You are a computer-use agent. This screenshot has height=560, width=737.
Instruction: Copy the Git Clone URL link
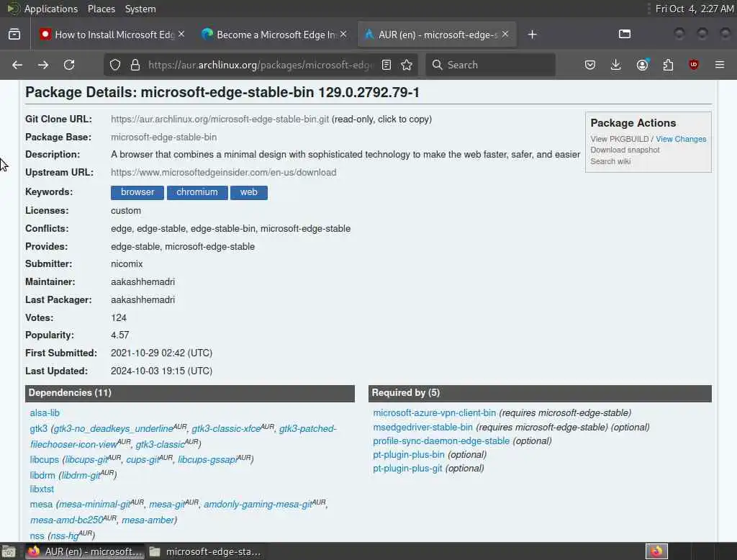pos(220,119)
